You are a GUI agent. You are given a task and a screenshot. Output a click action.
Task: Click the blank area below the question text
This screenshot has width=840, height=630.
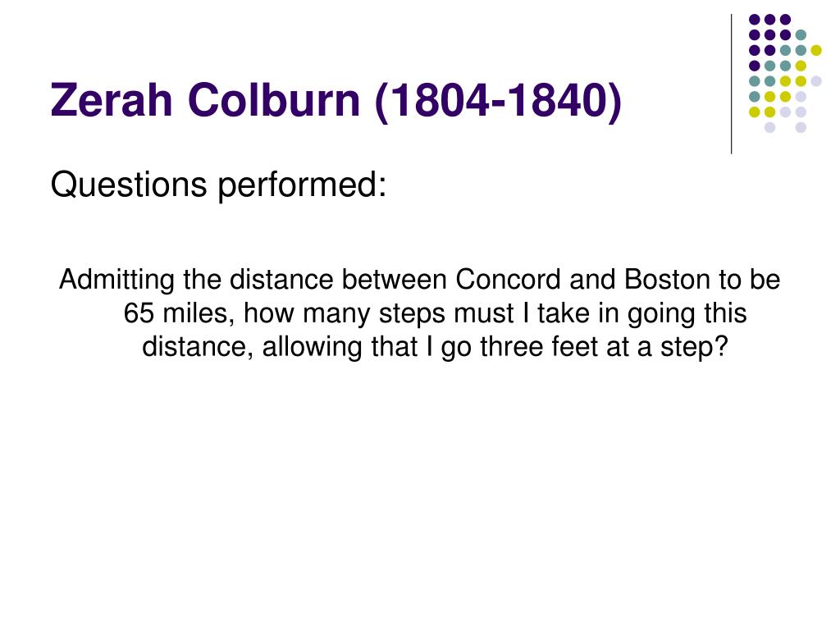click(x=420, y=482)
